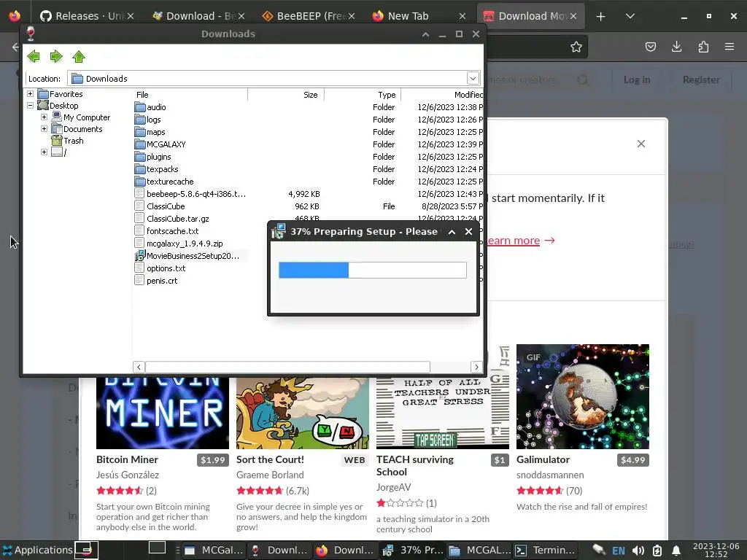
Task: Click the Log in link
Action: click(x=637, y=80)
